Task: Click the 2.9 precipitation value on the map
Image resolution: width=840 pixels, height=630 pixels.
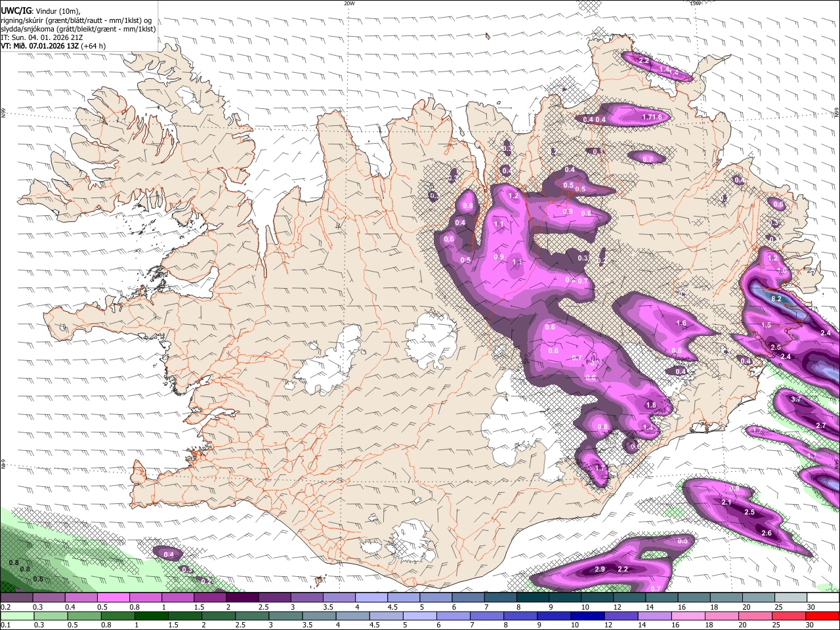Action: pyautogui.click(x=599, y=569)
